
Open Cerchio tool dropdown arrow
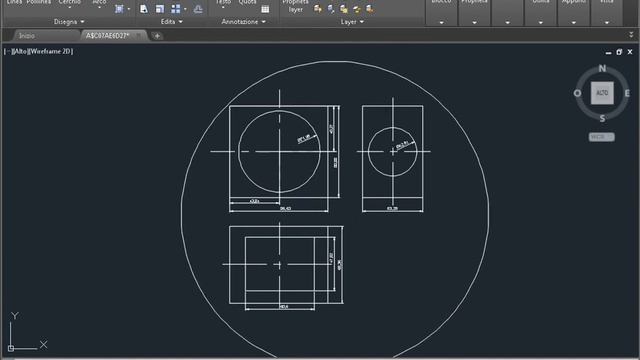[69, 8]
